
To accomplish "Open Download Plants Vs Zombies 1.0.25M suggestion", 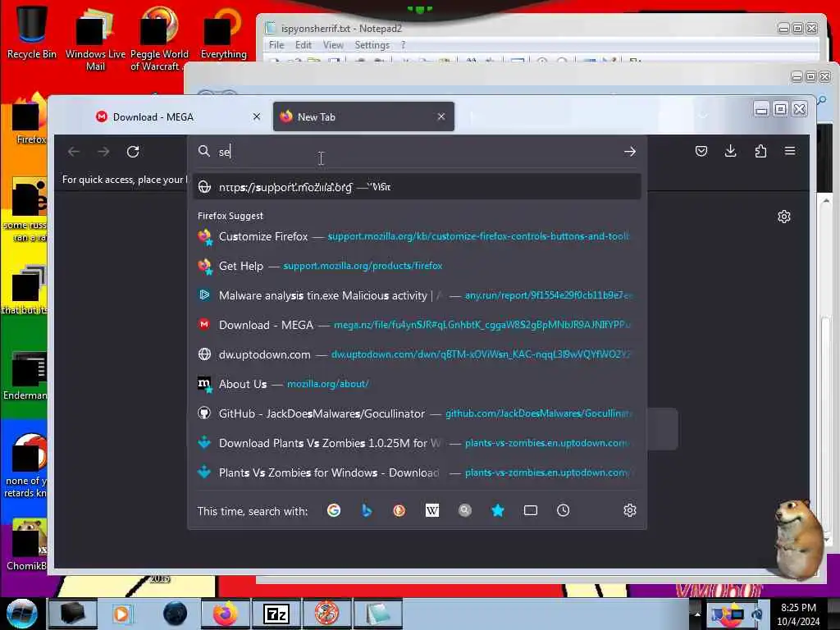I will [417, 443].
